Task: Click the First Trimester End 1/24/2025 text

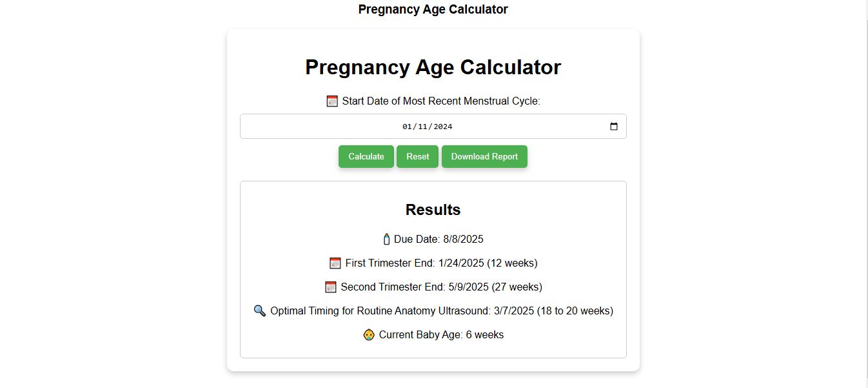Action: (x=441, y=263)
